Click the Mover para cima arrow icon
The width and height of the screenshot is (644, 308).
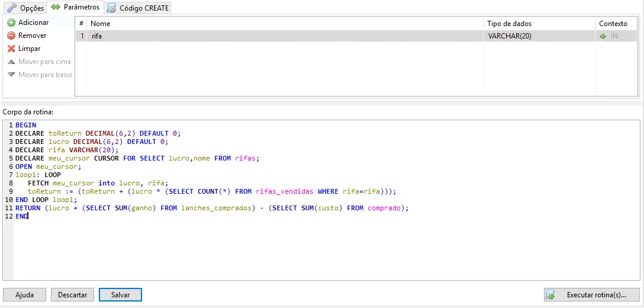tap(11, 62)
